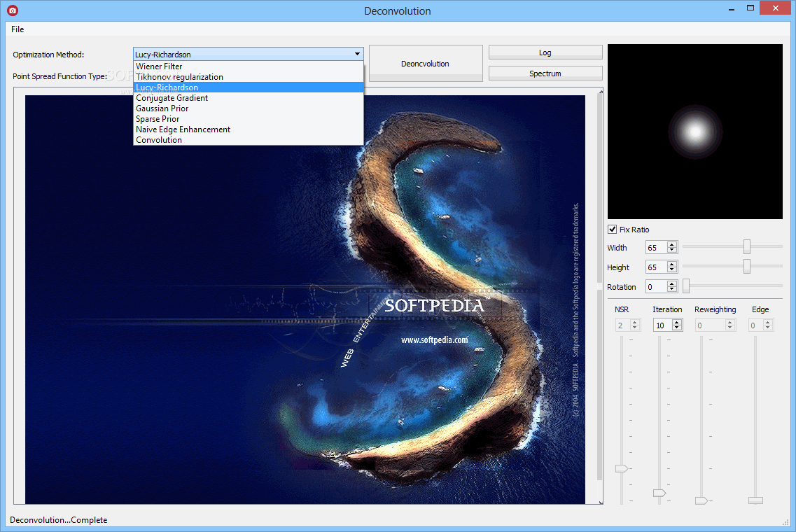Open the File menu
This screenshot has height=532, width=796.
(x=18, y=29)
